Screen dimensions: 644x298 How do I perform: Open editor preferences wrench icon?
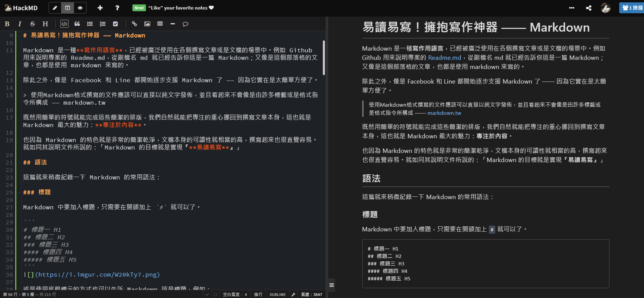click(x=293, y=295)
